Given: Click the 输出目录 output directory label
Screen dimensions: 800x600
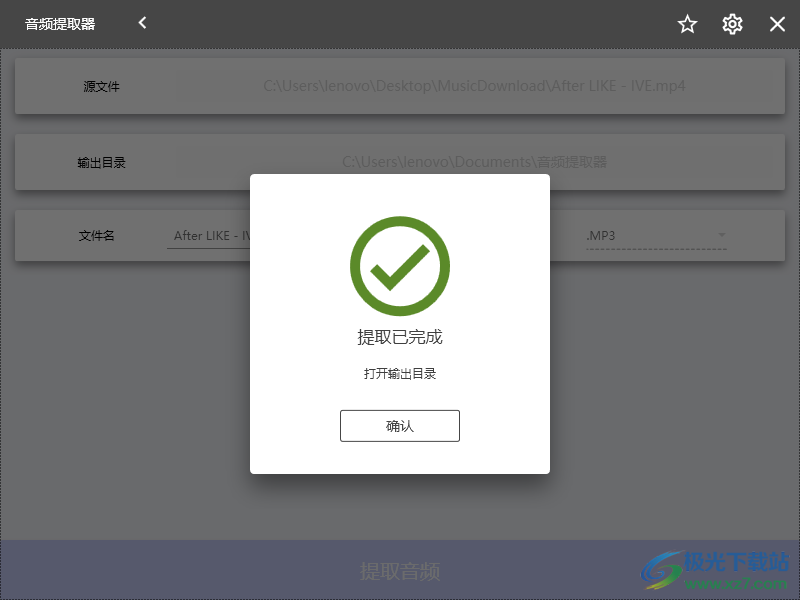Looking at the screenshot, I should [102, 163].
